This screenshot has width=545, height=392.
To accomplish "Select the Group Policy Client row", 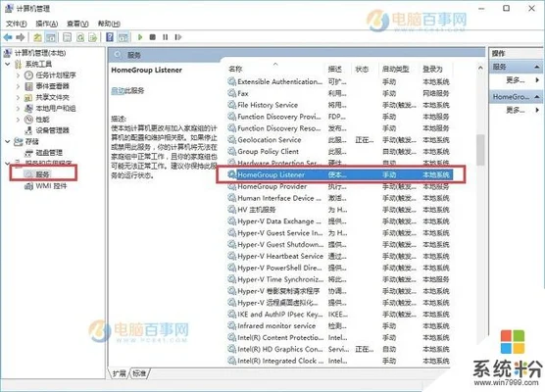I will tap(339, 151).
